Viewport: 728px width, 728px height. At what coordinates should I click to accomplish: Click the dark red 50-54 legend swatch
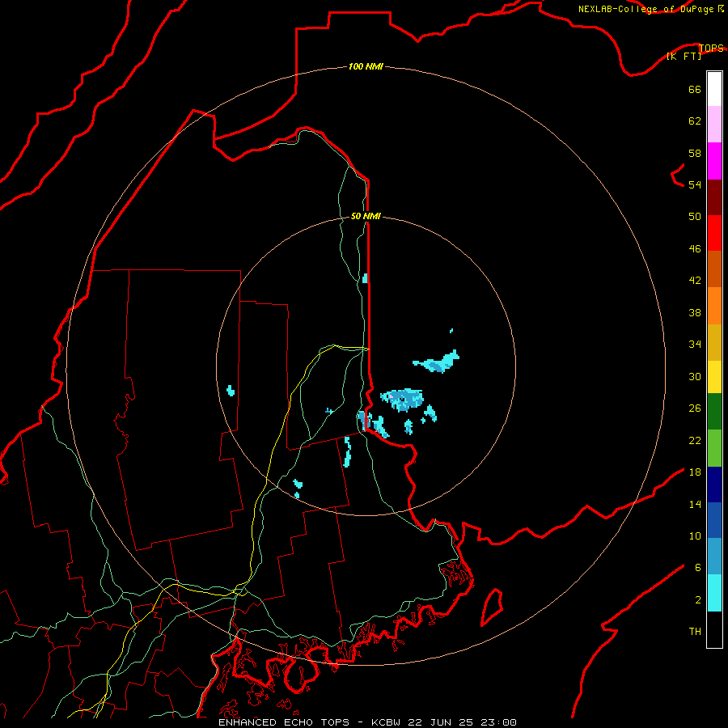point(714,197)
